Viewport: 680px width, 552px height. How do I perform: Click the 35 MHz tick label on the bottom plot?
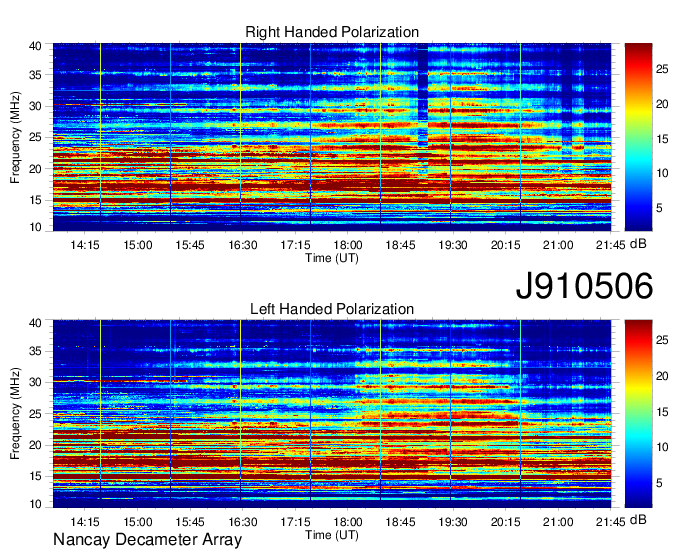pyautogui.click(x=35, y=351)
